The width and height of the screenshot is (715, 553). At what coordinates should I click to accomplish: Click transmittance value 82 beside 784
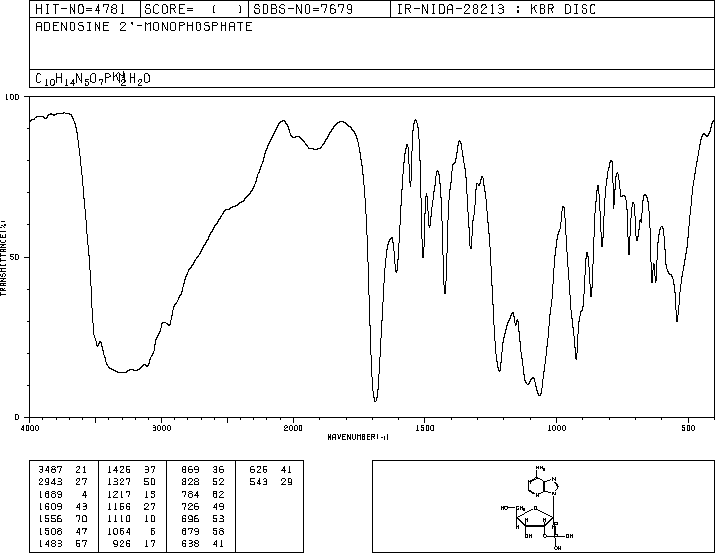[219, 494]
